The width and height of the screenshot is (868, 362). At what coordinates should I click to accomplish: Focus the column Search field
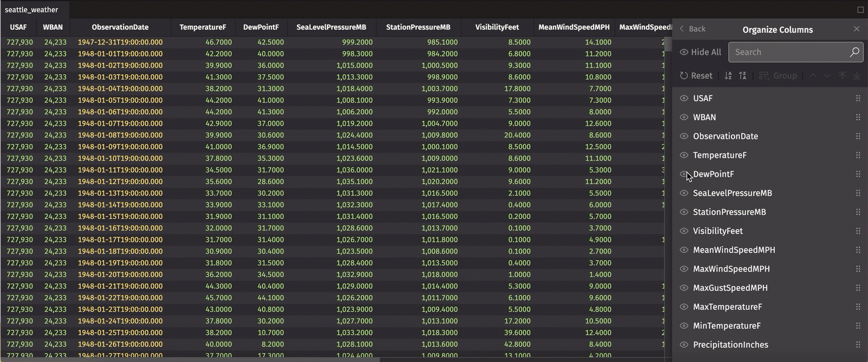click(x=787, y=53)
